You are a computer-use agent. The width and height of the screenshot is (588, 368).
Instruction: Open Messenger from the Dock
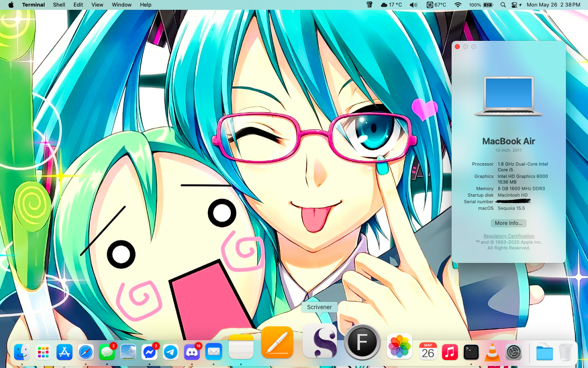(149, 352)
